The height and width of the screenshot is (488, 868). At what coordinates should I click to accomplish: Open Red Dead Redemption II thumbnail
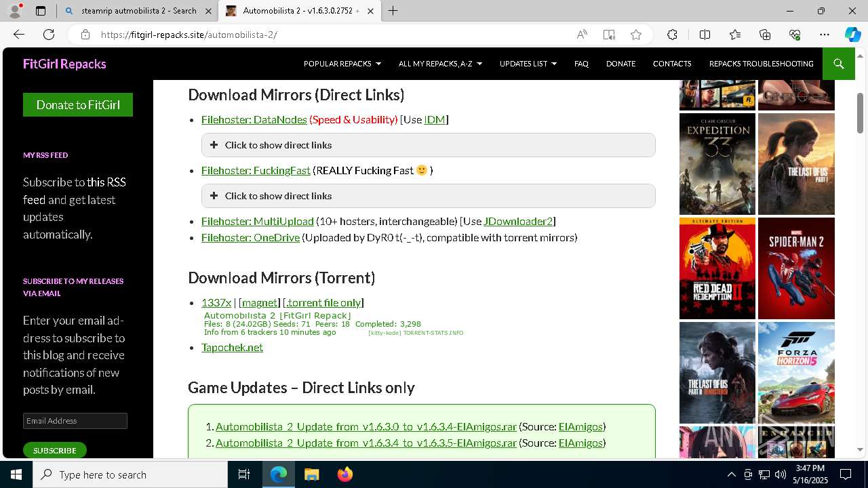pyautogui.click(x=717, y=268)
